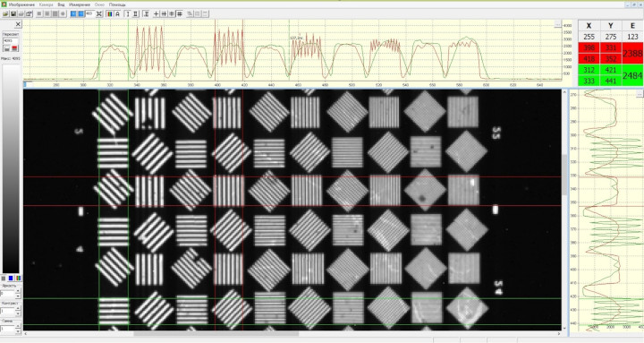The height and width of the screenshot is (343, 644).
Task: Click the image horizontal scrollbar left arrow
Action: point(26,333)
